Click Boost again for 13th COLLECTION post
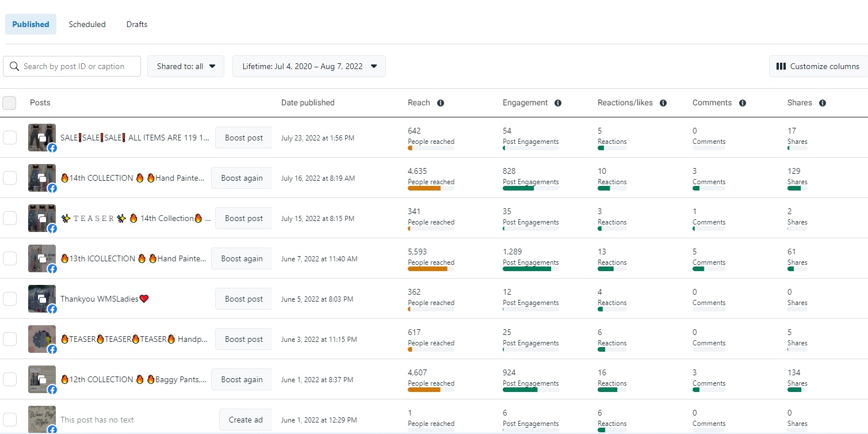868x434 pixels. click(x=242, y=258)
